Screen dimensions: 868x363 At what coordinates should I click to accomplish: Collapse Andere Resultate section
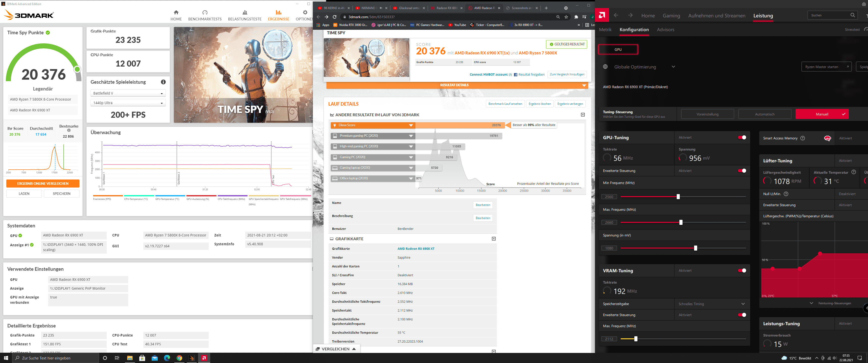[x=583, y=115]
